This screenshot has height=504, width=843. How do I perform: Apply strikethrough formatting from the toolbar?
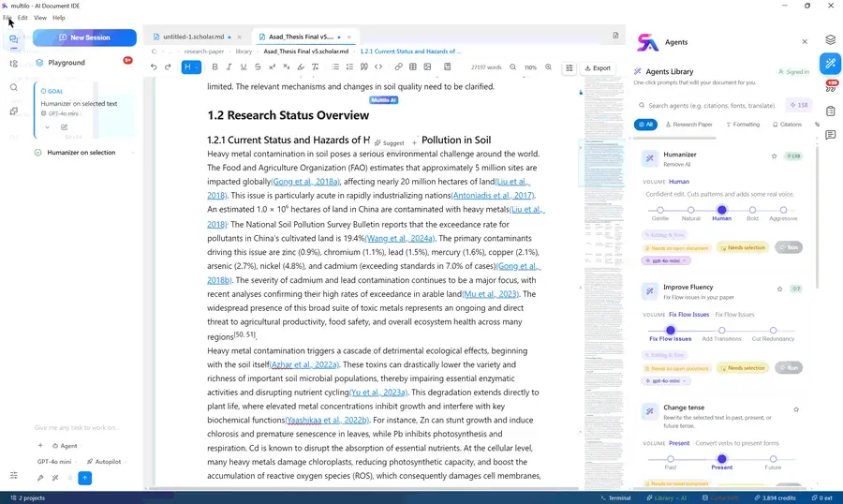(258, 67)
